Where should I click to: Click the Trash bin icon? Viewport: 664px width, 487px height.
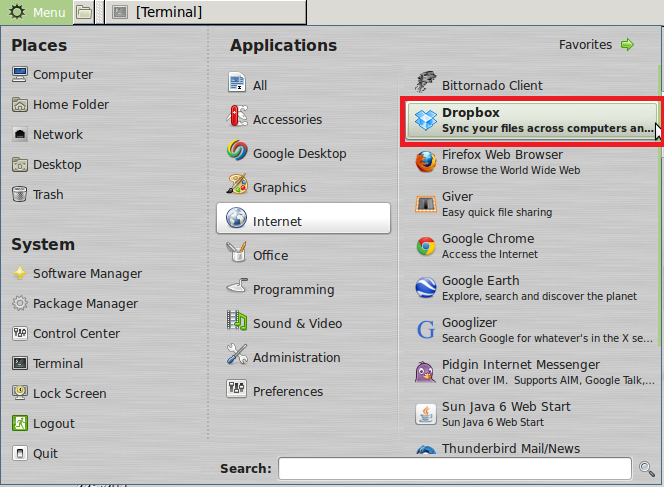[x=19, y=194]
